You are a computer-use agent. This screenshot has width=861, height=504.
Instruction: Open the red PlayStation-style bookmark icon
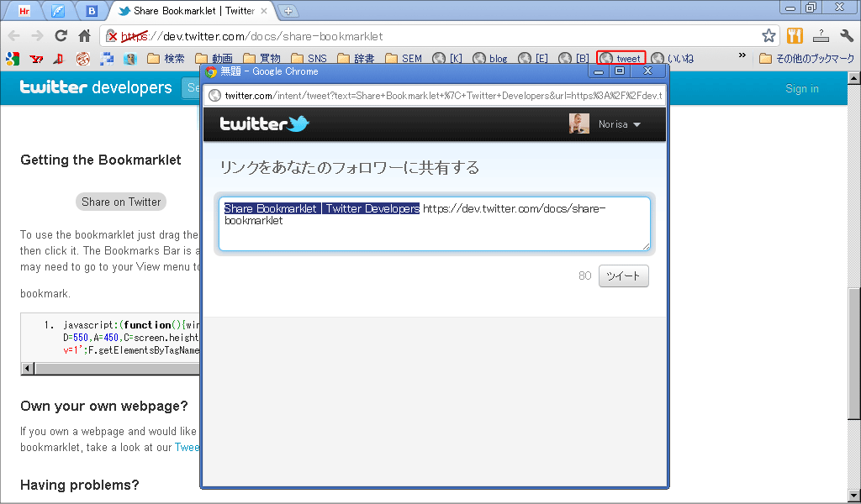coord(59,58)
